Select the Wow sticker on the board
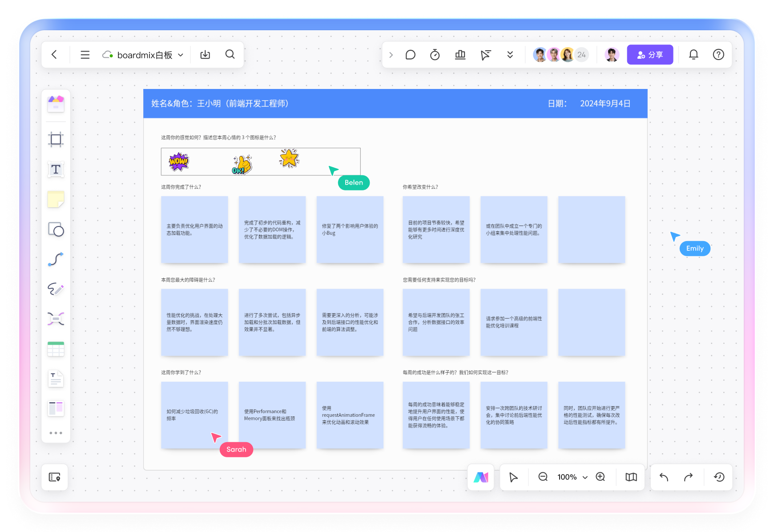This screenshot has width=774, height=532. pos(179,161)
